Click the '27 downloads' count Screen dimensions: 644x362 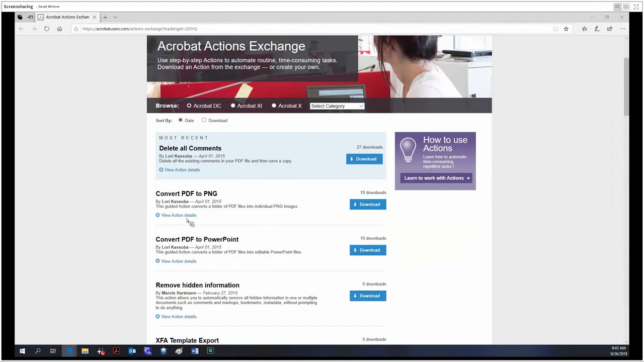(x=370, y=147)
